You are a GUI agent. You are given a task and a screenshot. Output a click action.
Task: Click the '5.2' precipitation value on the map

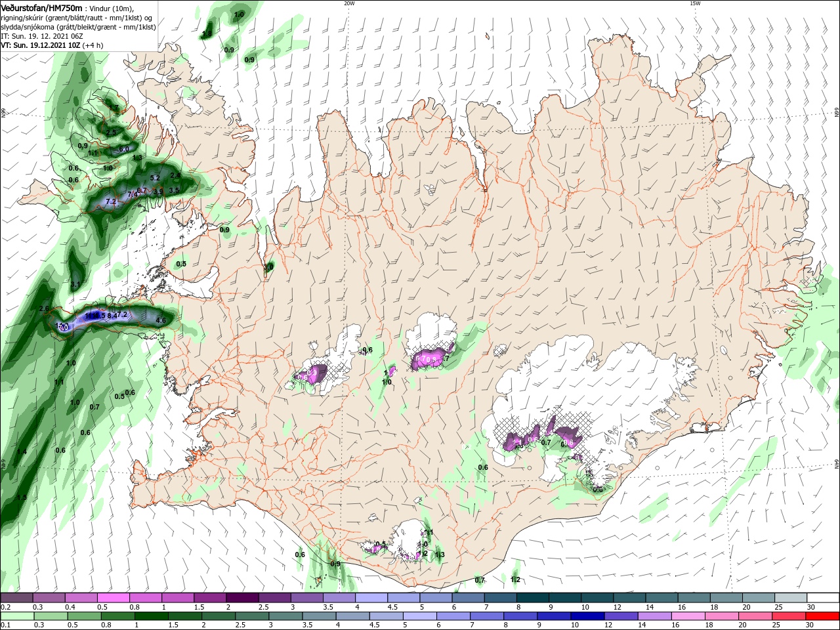(x=155, y=178)
